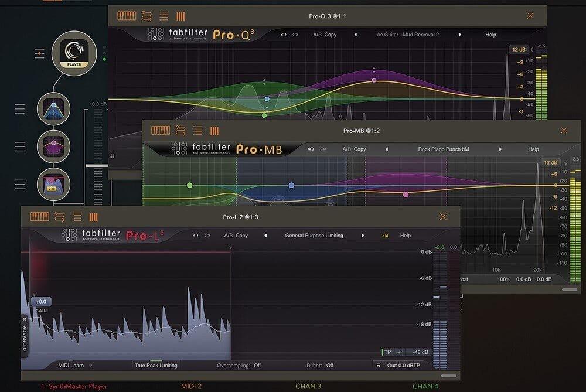Viewport: 586px width, 392px height.
Task: Click the lock icon in Pro-L 2 toolbar
Action: pos(384,236)
